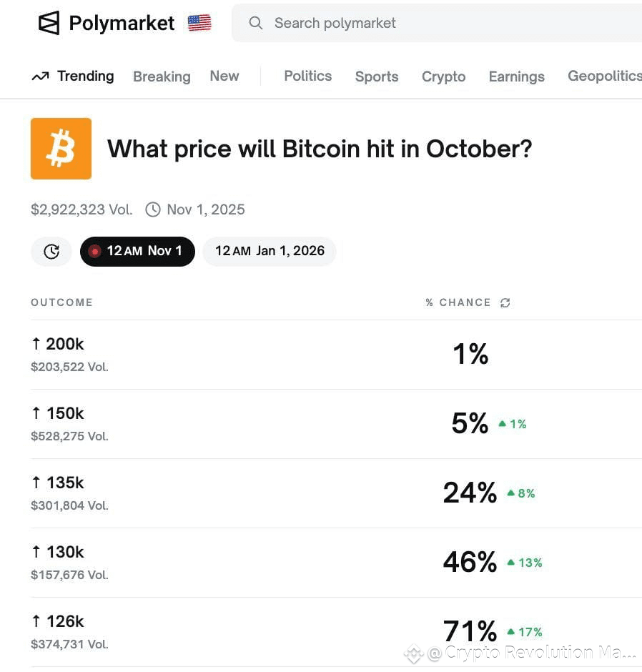Open the market titled What price will Bitcoin hit in October
642x672 pixels.
320,149
